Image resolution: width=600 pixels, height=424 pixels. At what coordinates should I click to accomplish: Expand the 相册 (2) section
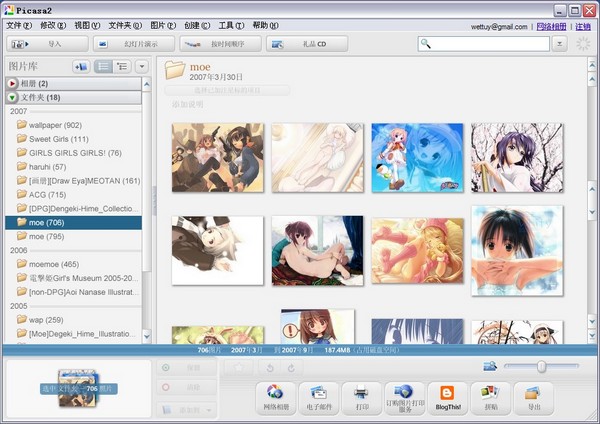tap(12, 83)
